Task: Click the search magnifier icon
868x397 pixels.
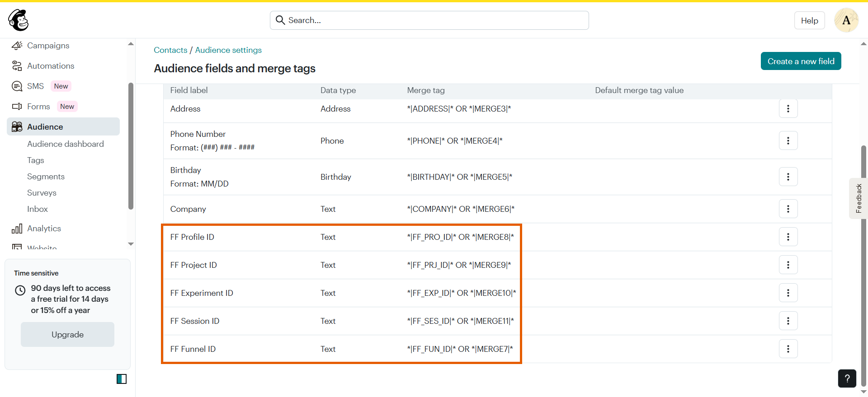Action: 280,20
